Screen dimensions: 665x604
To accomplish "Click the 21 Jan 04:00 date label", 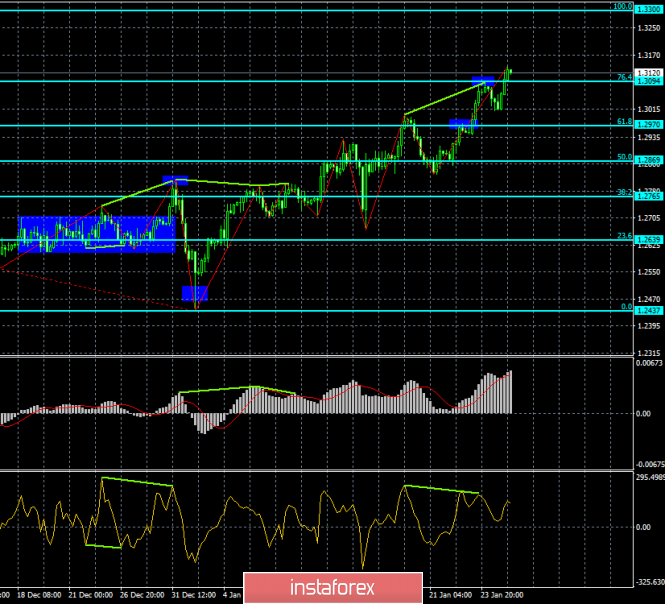I will [x=450, y=595].
